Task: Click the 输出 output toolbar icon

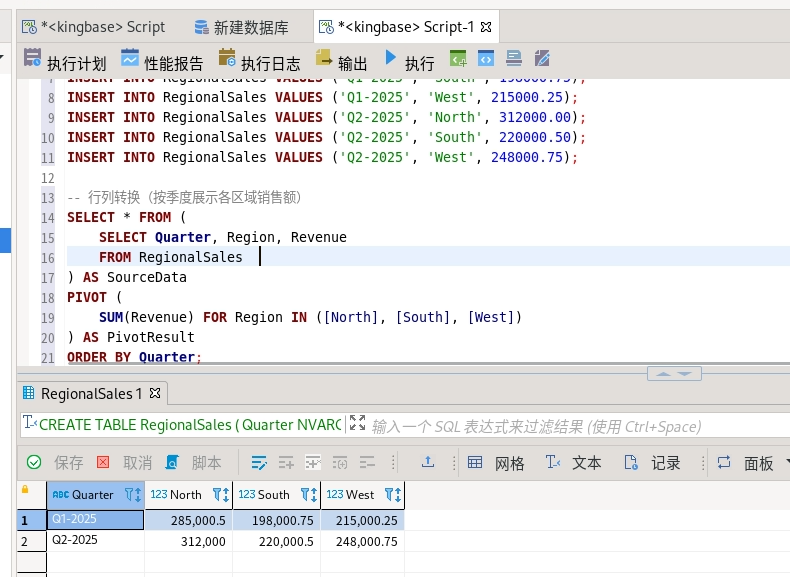Action: click(x=324, y=59)
